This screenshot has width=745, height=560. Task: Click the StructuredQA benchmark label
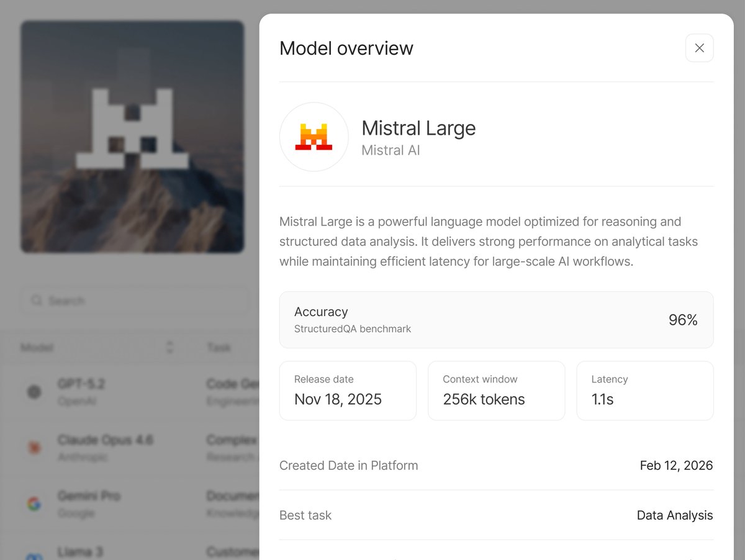coord(353,329)
